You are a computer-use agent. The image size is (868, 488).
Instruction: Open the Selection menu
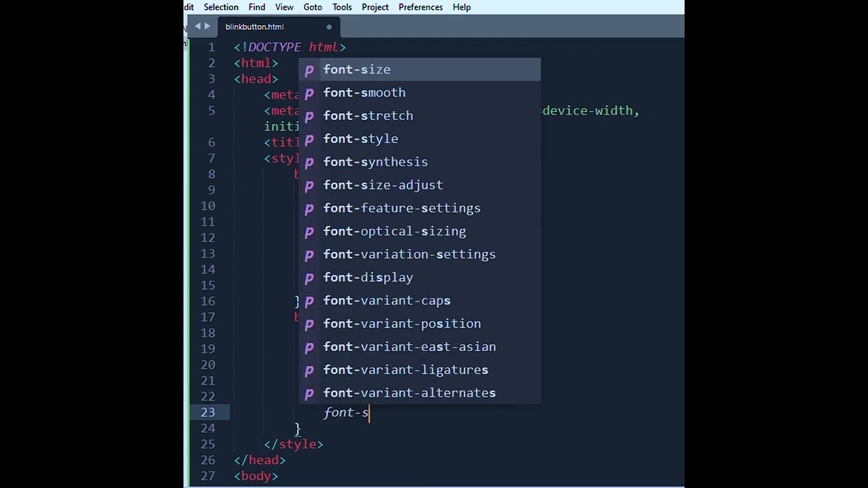point(221,7)
